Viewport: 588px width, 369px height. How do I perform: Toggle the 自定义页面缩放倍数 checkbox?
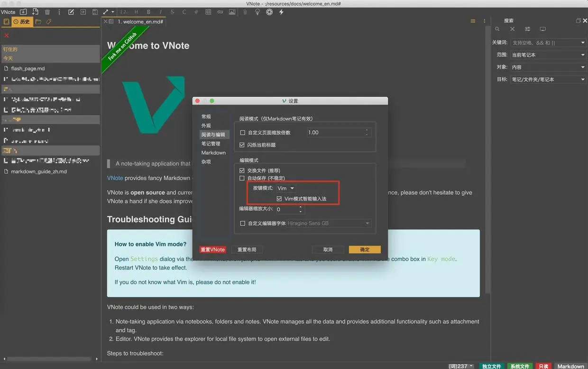(243, 133)
